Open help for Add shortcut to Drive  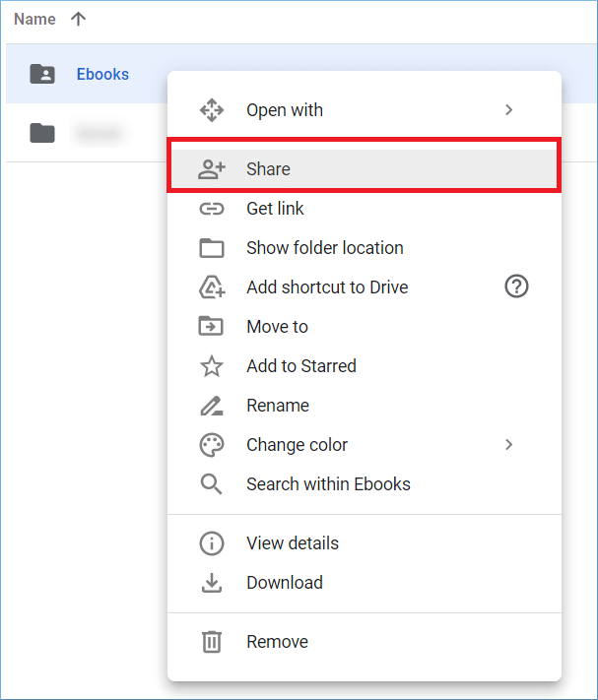tap(516, 286)
